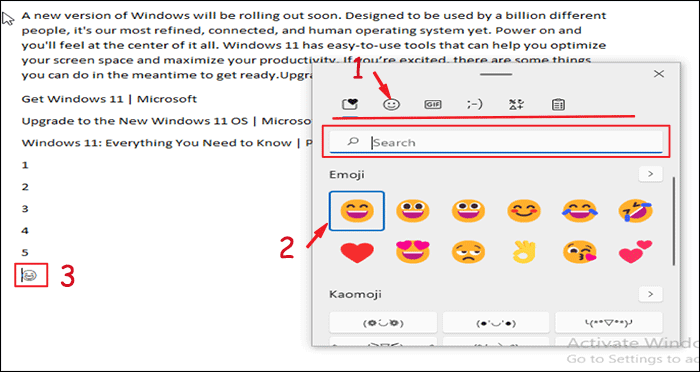Click the line "Windows 11: Everything You Need to Know"
Screen dimensions: 700x372
click(x=157, y=143)
